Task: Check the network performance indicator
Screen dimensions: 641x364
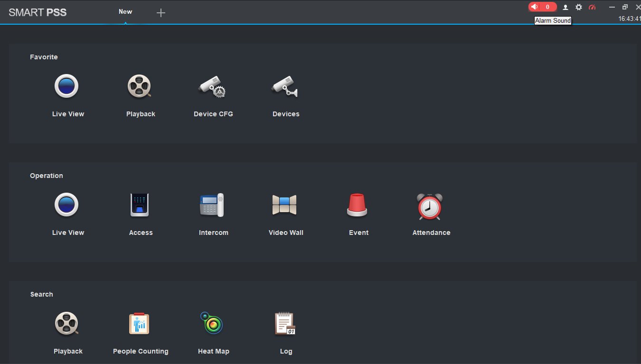Action: (592, 7)
